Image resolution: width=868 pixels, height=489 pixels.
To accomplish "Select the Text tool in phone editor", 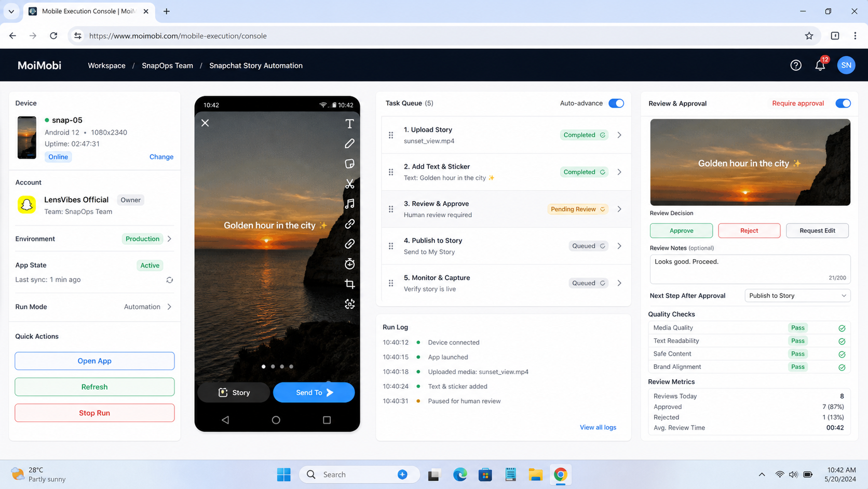I will [349, 124].
